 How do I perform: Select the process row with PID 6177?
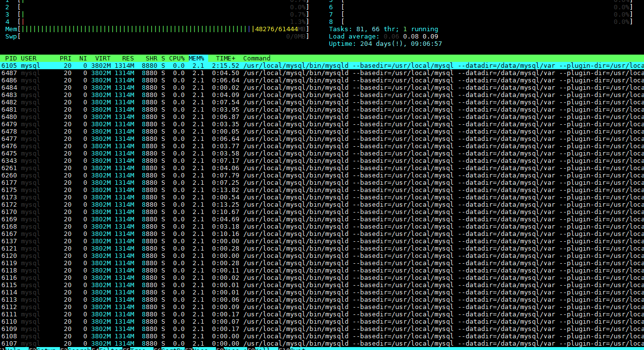coord(322,183)
